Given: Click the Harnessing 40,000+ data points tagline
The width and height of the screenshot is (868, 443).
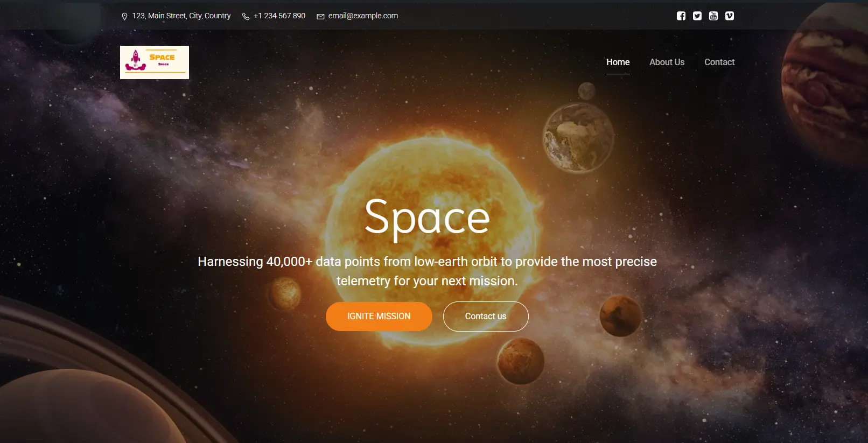Looking at the screenshot, I should point(427,271).
